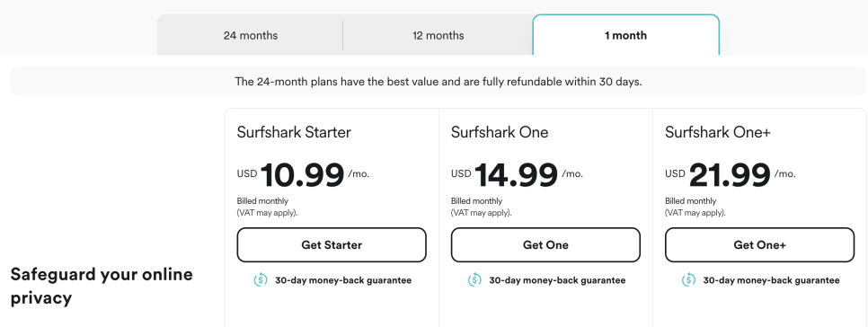Image resolution: width=868 pixels, height=327 pixels.
Task: Open the One plan's money-back guarantee text
Action: (x=557, y=280)
